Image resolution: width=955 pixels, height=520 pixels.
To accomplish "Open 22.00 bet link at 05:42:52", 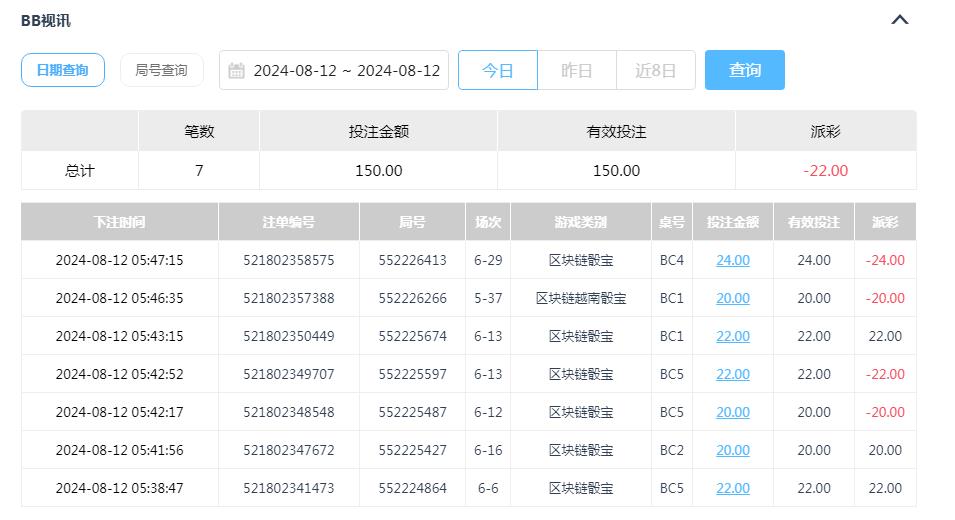I will pos(732,374).
